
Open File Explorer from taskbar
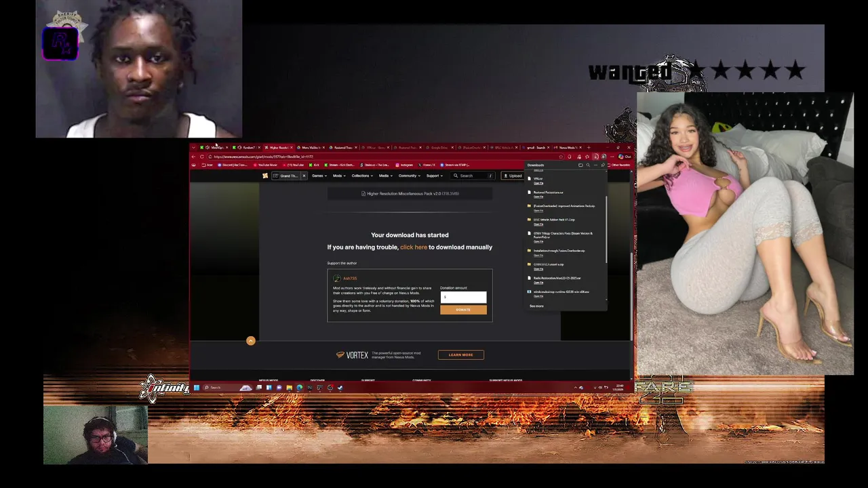tap(289, 388)
